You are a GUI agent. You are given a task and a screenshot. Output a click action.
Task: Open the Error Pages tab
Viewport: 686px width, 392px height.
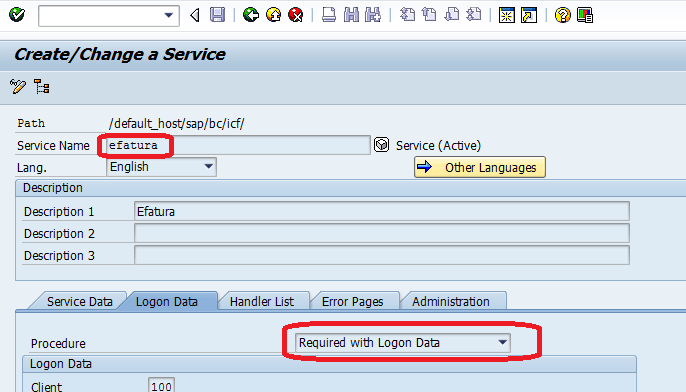tap(353, 301)
